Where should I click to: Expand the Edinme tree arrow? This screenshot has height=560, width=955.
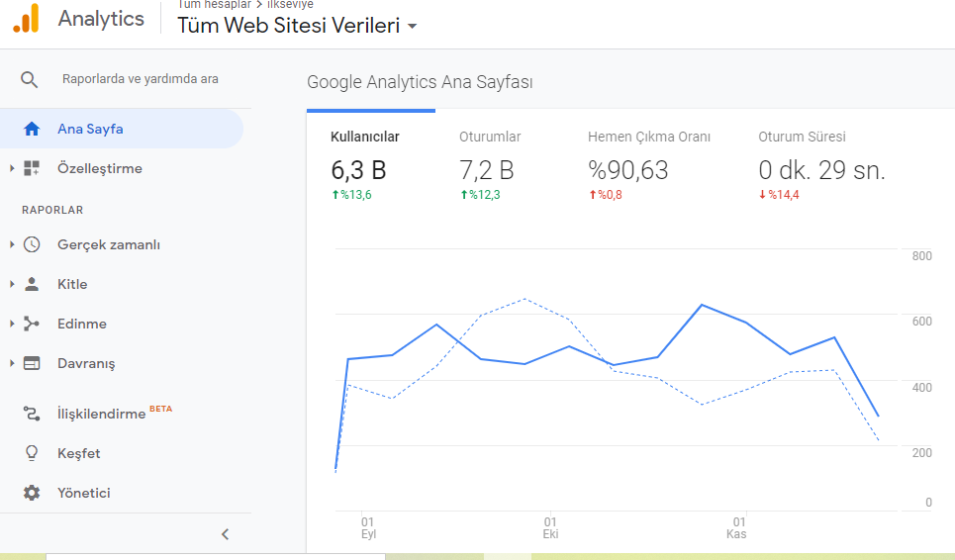[x=12, y=324]
